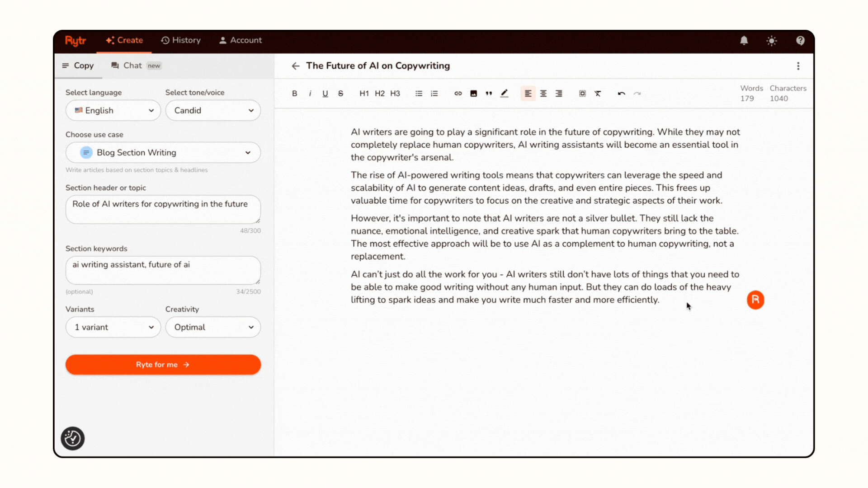The height and width of the screenshot is (488, 868).
Task: Toggle bold formatting
Action: pos(294,94)
